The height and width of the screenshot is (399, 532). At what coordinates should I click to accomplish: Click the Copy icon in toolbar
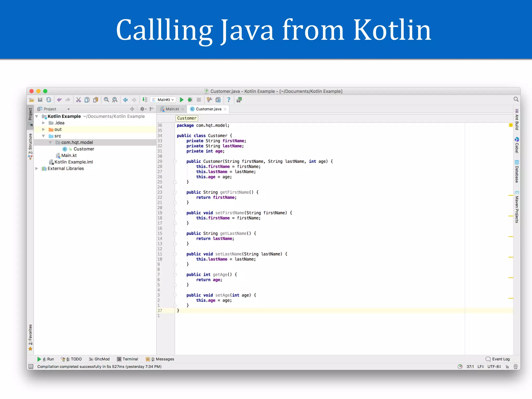point(87,100)
